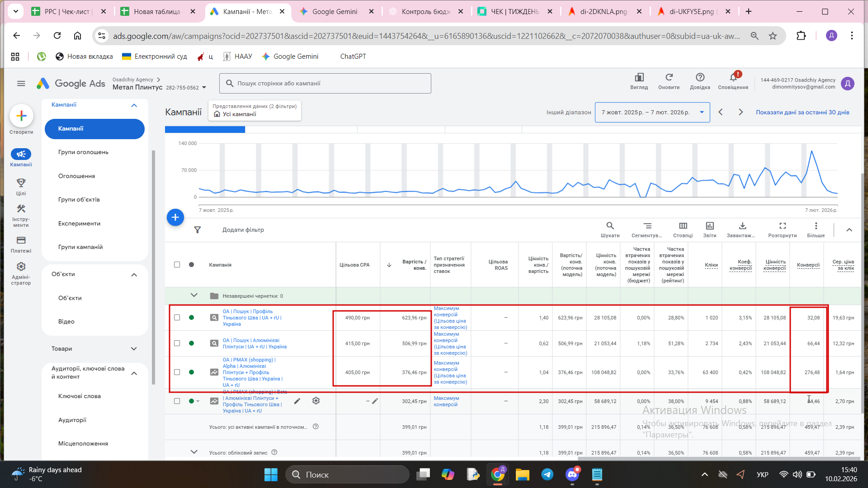Select all campaigns via header checkbox
The height and width of the screenshot is (488, 868).
tap(177, 265)
